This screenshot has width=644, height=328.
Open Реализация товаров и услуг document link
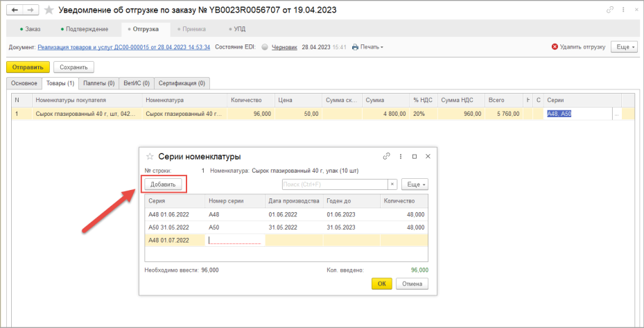click(x=123, y=47)
